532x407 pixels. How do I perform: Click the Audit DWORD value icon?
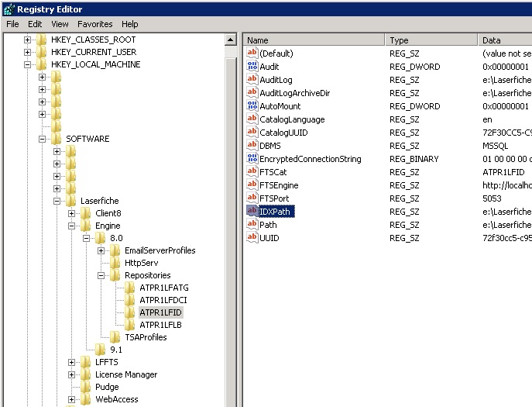pos(252,66)
